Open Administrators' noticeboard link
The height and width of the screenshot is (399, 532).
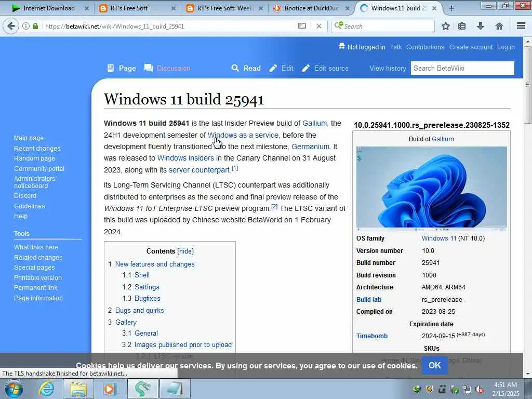click(36, 182)
